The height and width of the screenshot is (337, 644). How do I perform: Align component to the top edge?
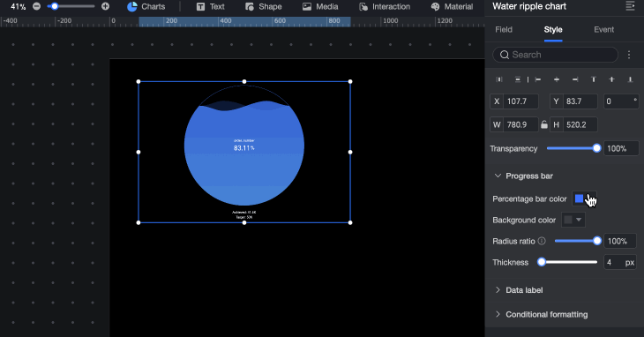click(593, 79)
